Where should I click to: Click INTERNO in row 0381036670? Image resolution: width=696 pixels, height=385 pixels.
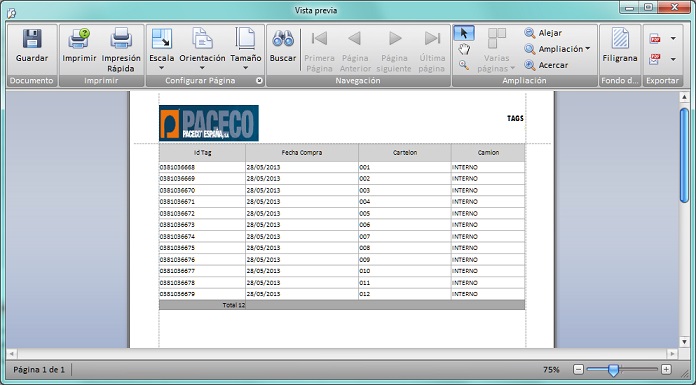pyautogui.click(x=465, y=191)
